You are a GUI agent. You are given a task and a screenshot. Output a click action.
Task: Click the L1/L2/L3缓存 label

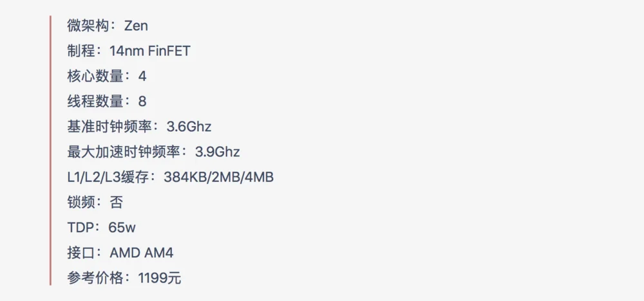point(108,178)
